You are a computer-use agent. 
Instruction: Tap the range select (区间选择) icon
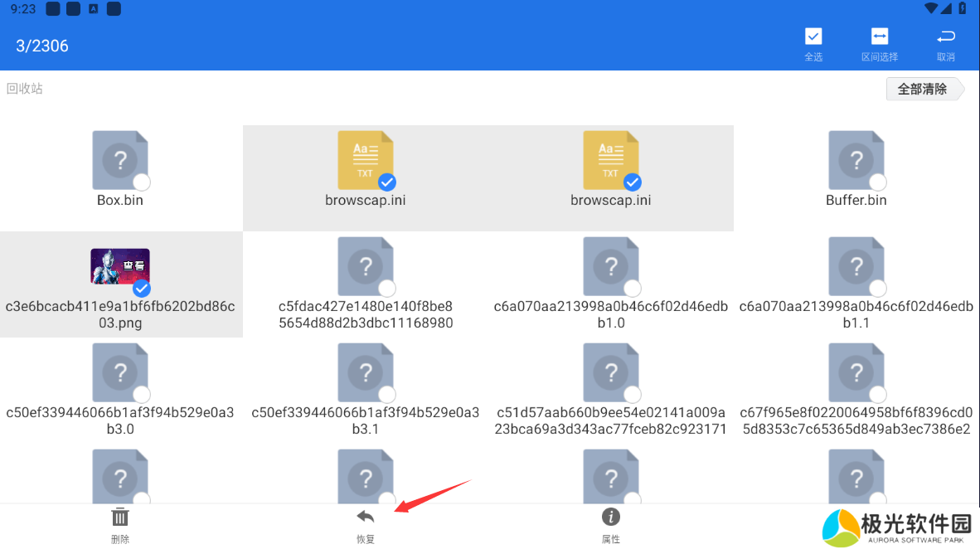pyautogui.click(x=880, y=37)
